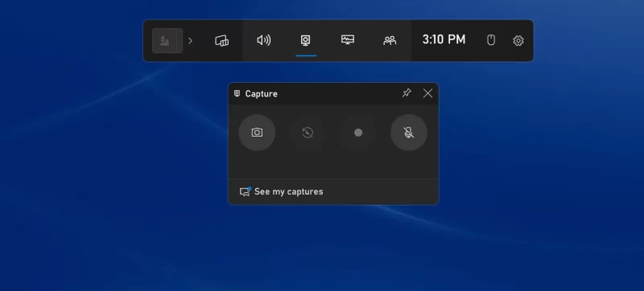
Task: Close the Capture widget
Action: coord(427,93)
